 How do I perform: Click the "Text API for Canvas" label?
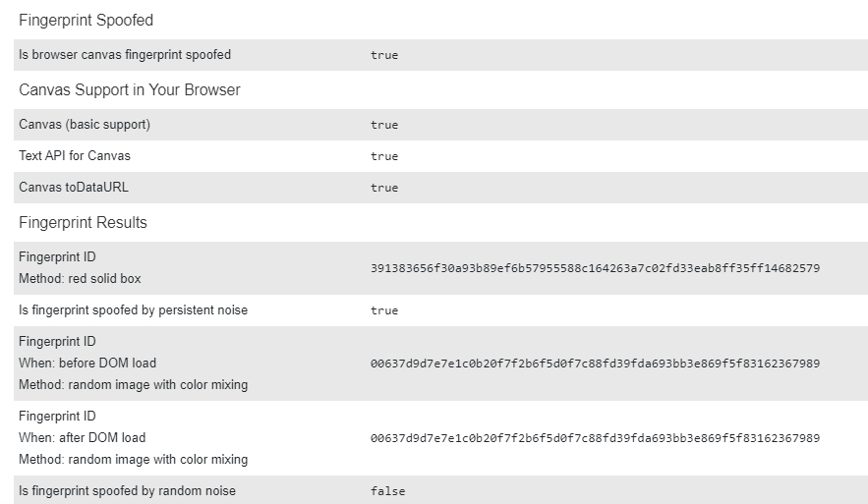[x=75, y=155]
